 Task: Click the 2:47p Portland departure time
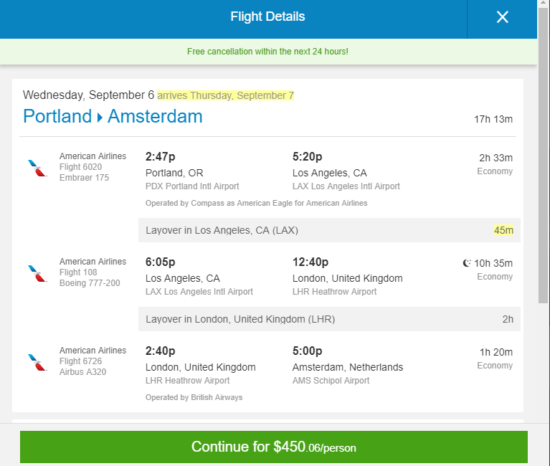click(160, 157)
